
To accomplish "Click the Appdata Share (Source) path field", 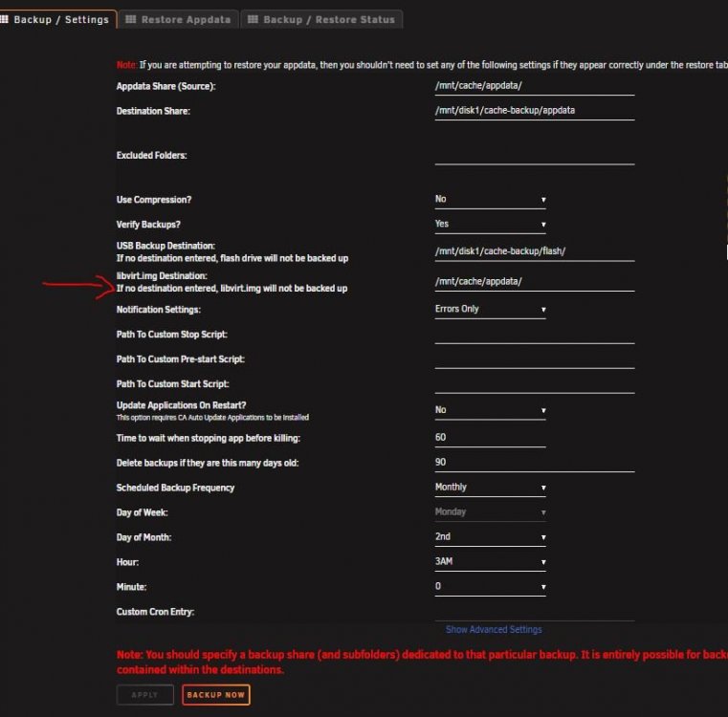I will (535, 86).
